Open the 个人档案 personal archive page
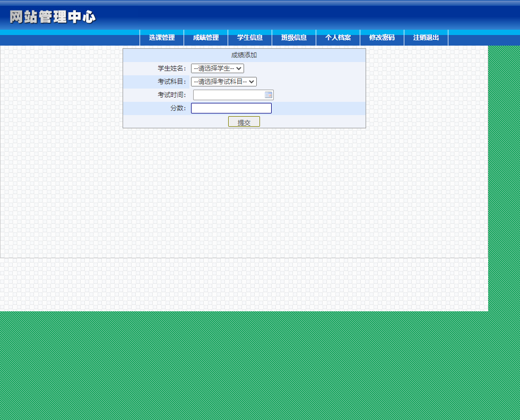520x420 pixels. point(338,38)
